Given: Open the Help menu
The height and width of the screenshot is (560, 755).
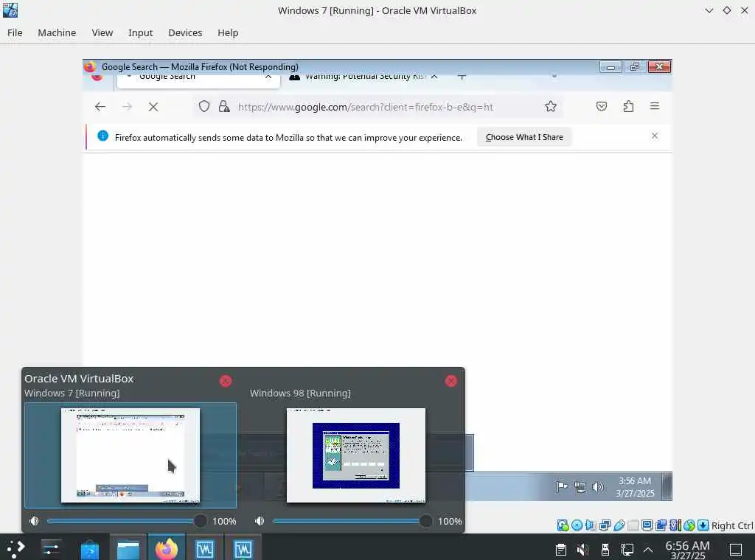Looking at the screenshot, I should pyautogui.click(x=228, y=32).
